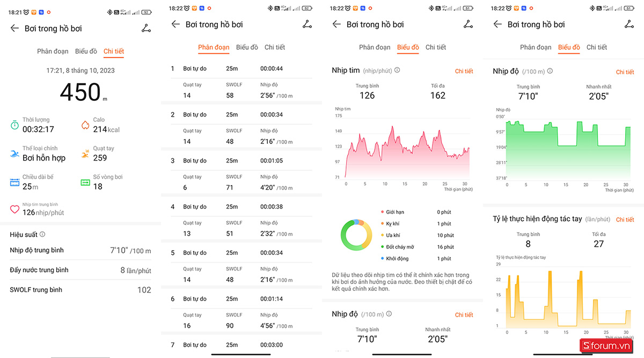Viewport: 644px width, 358px height.
Task: Tap the yellow stroke rate graph
Action: [x=568, y=299]
